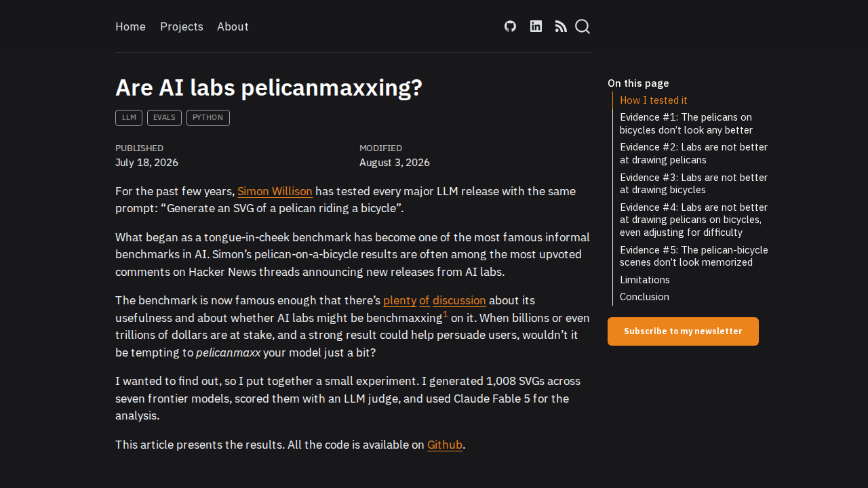The height and width of the screenshot is (488, 868).
Task: Open the Github code link
Action: point(445,445)
